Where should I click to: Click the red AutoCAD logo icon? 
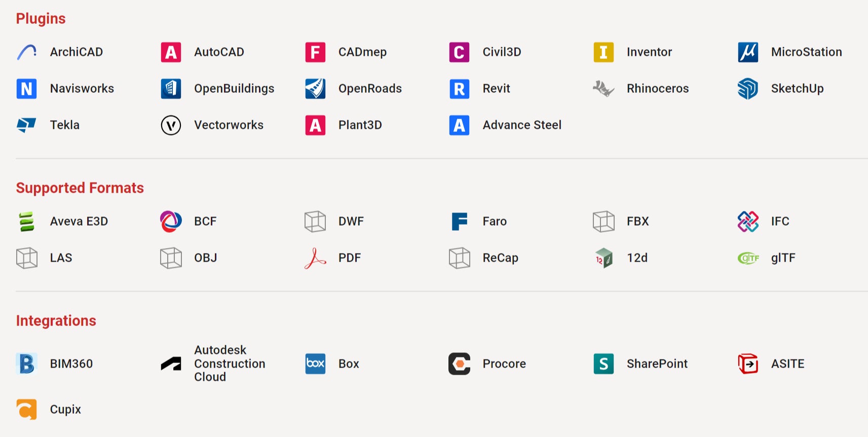[171, 52]
